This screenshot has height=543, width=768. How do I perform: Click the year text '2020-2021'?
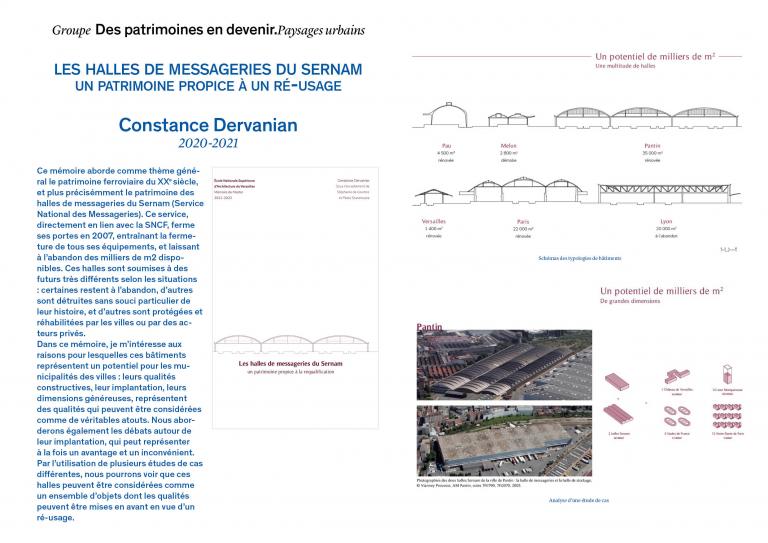[x=208, y=143]
